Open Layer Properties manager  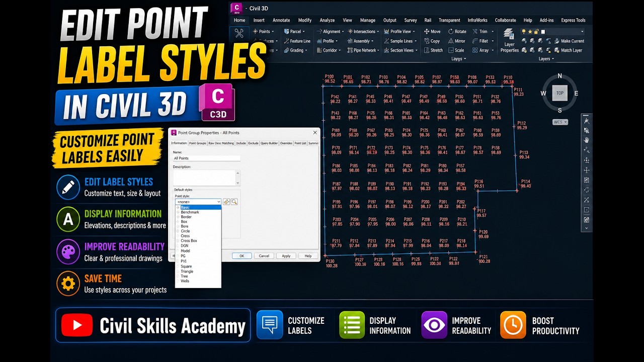click(509, 41)
